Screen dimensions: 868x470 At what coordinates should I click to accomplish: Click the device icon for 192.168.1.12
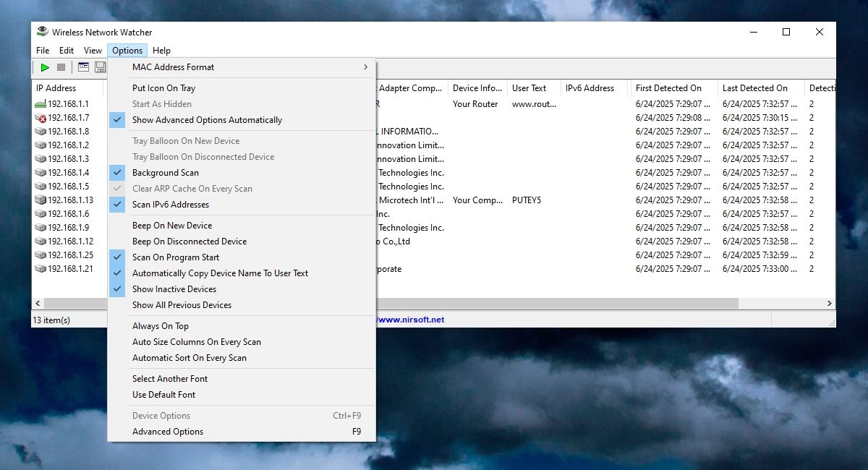(x=41, y=242)
